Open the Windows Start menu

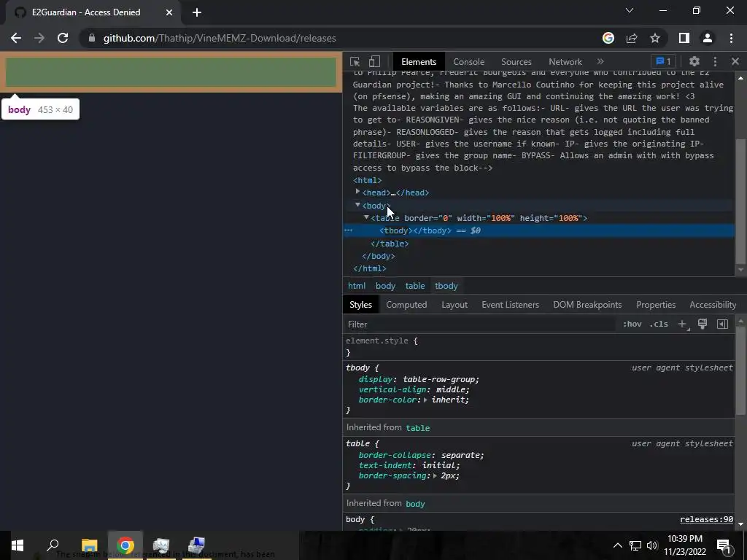pyautogui.click(x=18, y=545)
